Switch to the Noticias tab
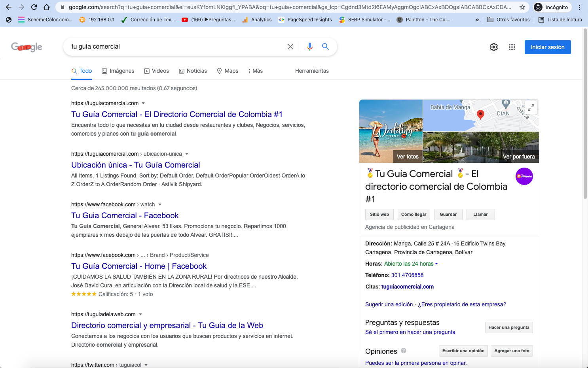The width and height of the screenshot is (588, 368). coord(193,71)
